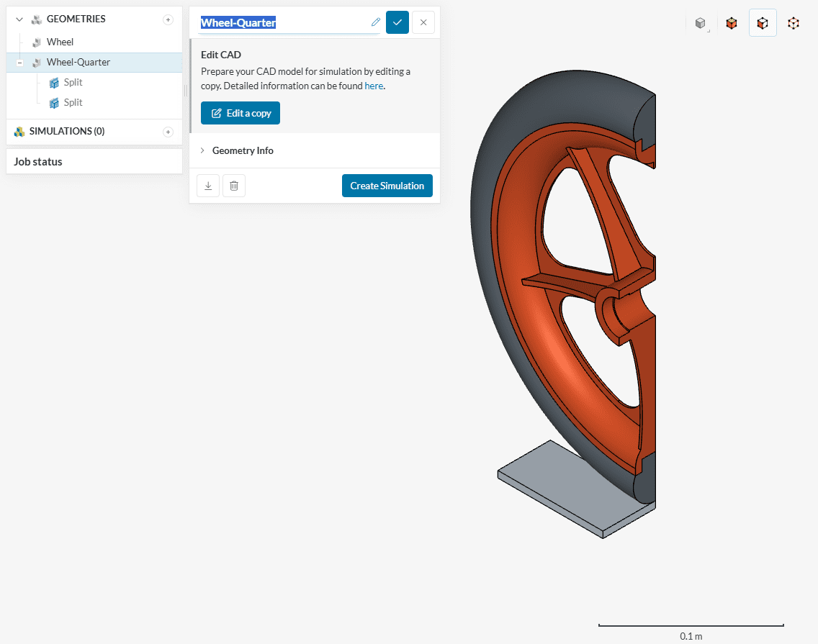Collapse the GEOMETRIES tree section
Viewport: 818px width, 644px height.
[x=19, y=19]
